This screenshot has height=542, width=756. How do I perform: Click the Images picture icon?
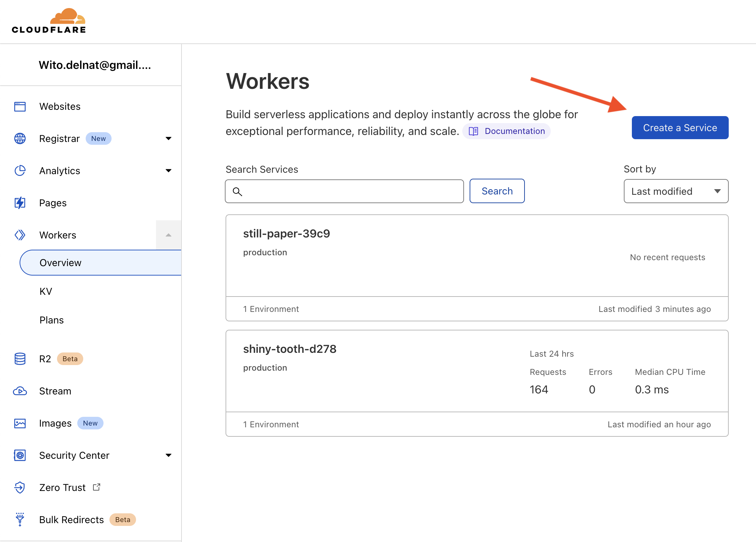pos(20,423)
